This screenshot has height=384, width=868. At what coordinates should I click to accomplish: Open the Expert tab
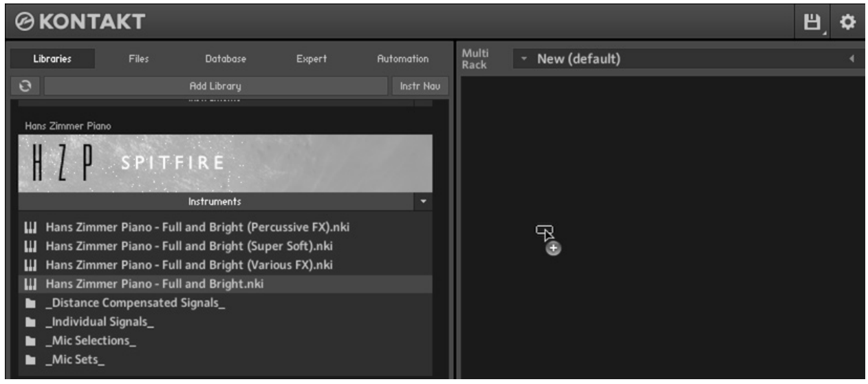click(311, 59)
